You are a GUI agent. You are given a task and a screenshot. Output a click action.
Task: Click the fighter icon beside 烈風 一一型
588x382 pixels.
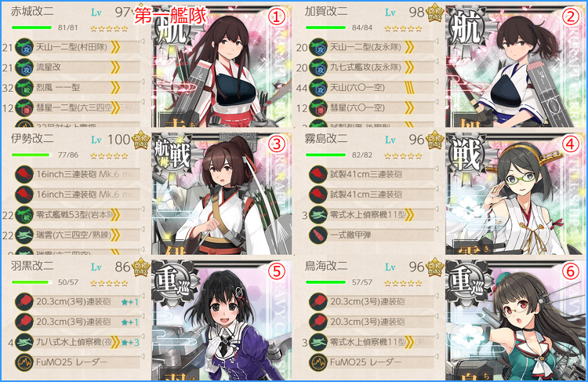(x=24, y=88)
